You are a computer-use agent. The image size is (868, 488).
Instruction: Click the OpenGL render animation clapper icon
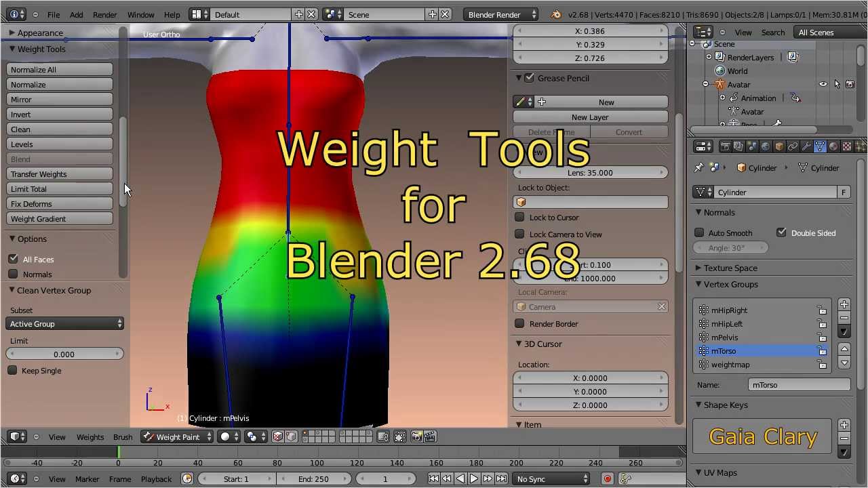pyautogui.click(x=431, y=437)
